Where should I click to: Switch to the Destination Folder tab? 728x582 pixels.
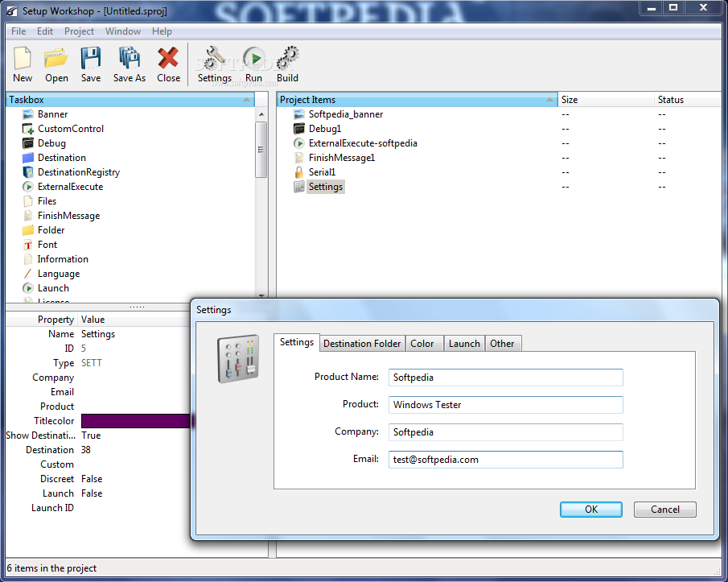[362, 344]
